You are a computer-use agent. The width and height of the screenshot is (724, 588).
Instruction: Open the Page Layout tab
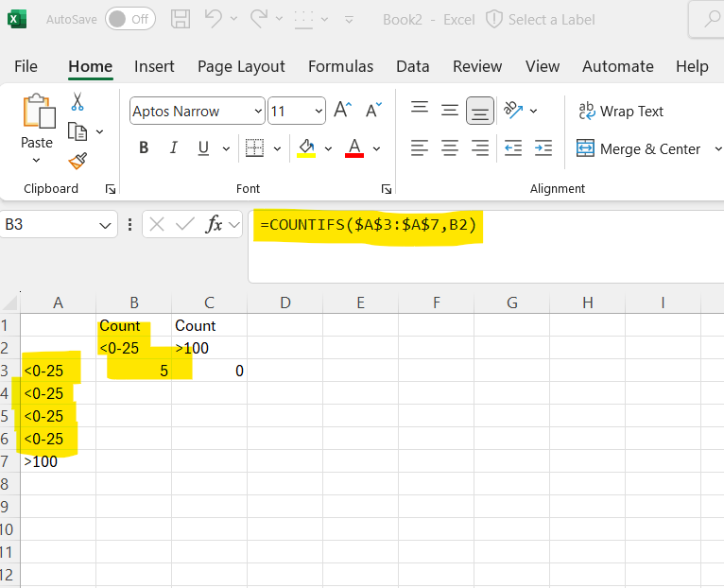click(x=241, y=66)
